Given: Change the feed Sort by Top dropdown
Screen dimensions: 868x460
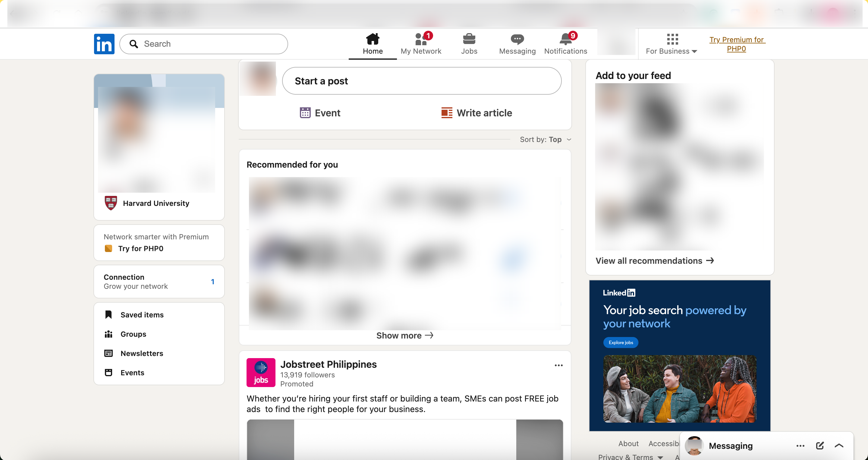Looking at the screenshot, I should [546, 140].
